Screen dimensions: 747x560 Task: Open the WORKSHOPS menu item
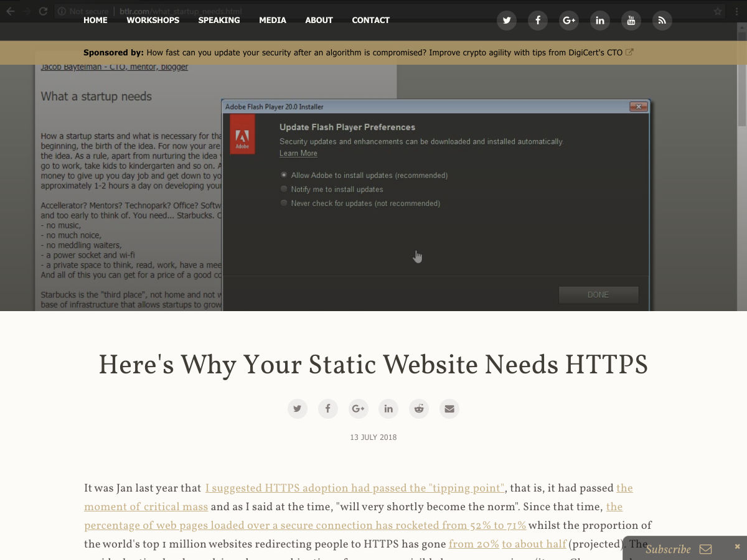click(153, 20)
